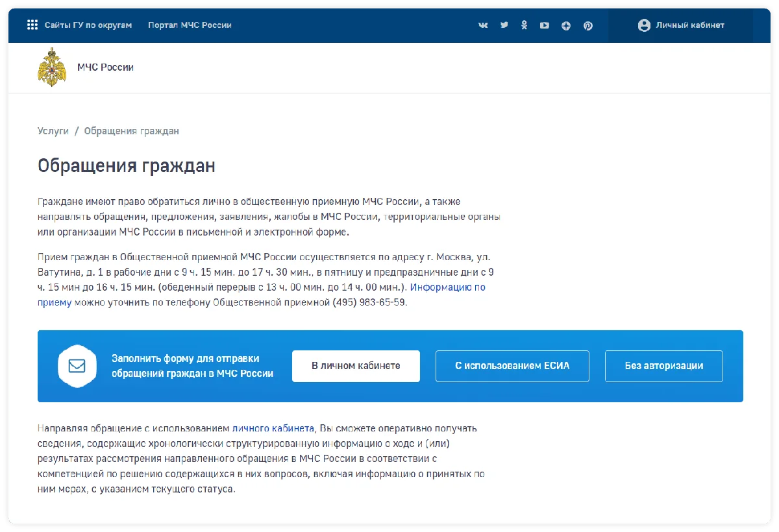This screenshot has height=532, width=779.
Task: Open Портал МЧС России link
Action: coord(190,25)
